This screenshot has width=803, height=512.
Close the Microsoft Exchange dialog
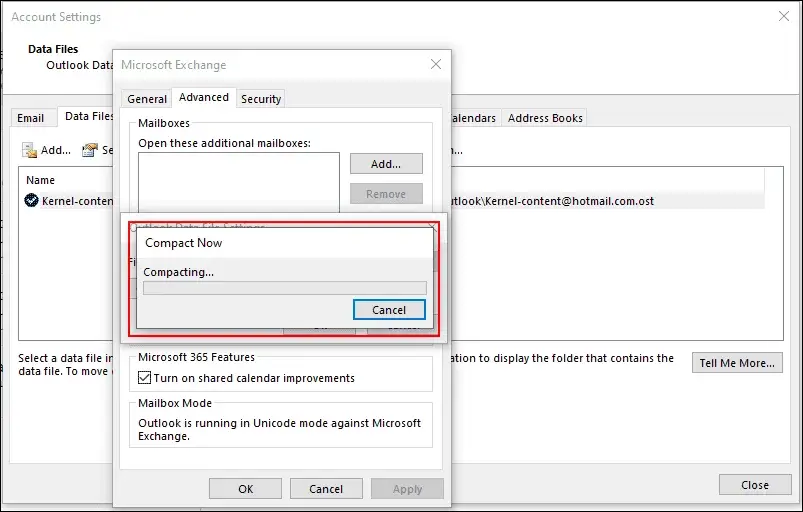436,64
